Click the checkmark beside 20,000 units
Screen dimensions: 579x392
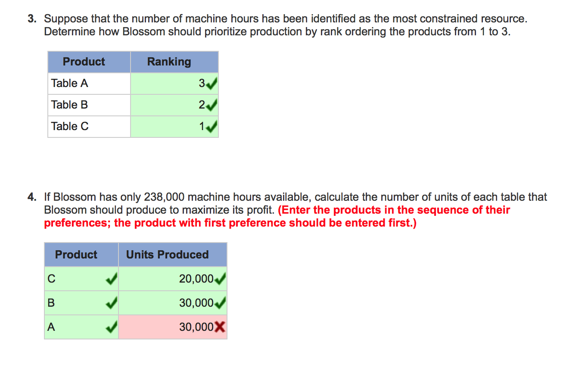220,279
